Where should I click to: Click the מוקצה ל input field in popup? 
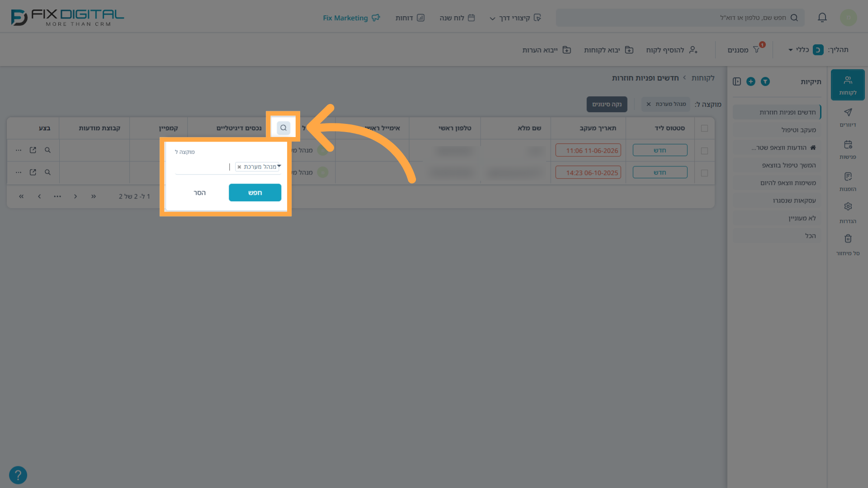pos(228,167)
